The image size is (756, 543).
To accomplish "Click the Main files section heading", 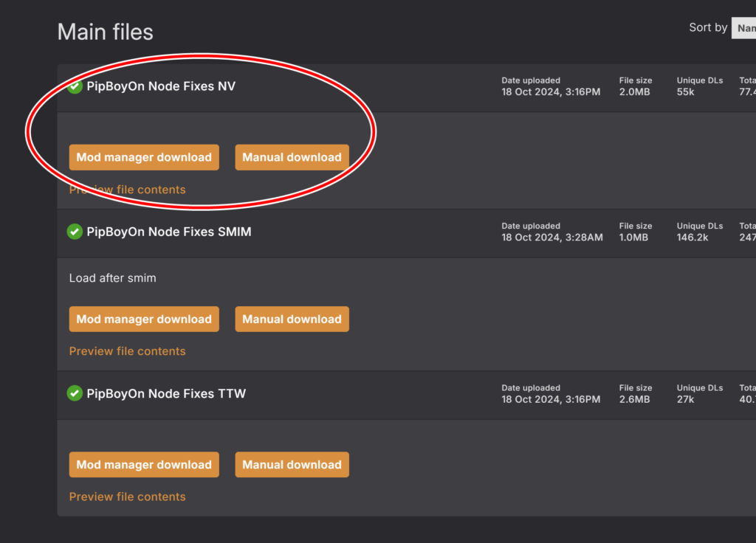I will (x=106, y=32).
